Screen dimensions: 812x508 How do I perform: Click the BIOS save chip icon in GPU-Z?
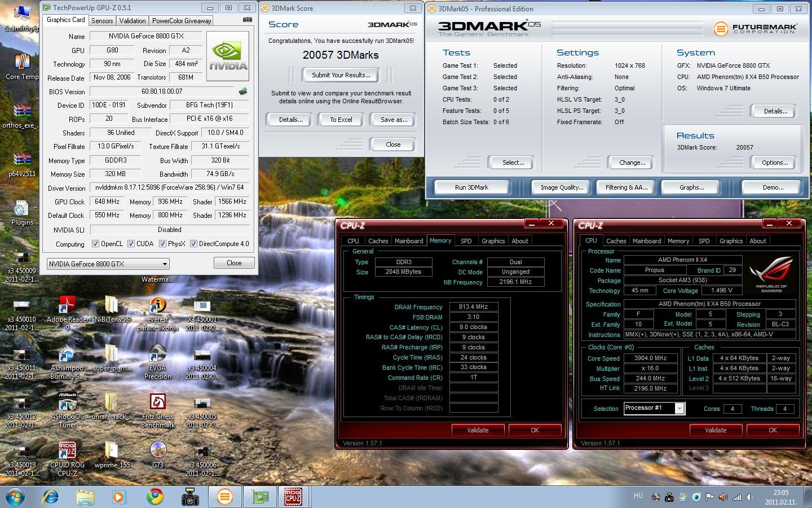tap(243, 91)
